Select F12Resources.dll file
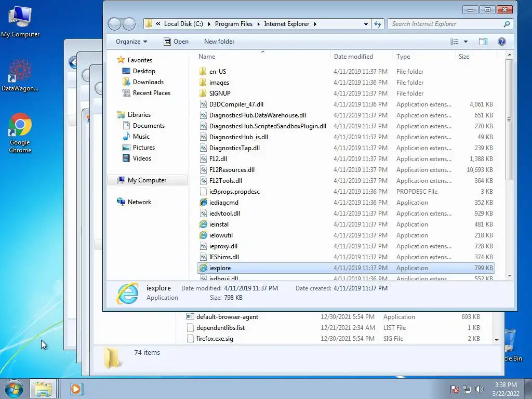Image resolution: width=532 pixels, height=399 pixels. [x=232, y=170]
